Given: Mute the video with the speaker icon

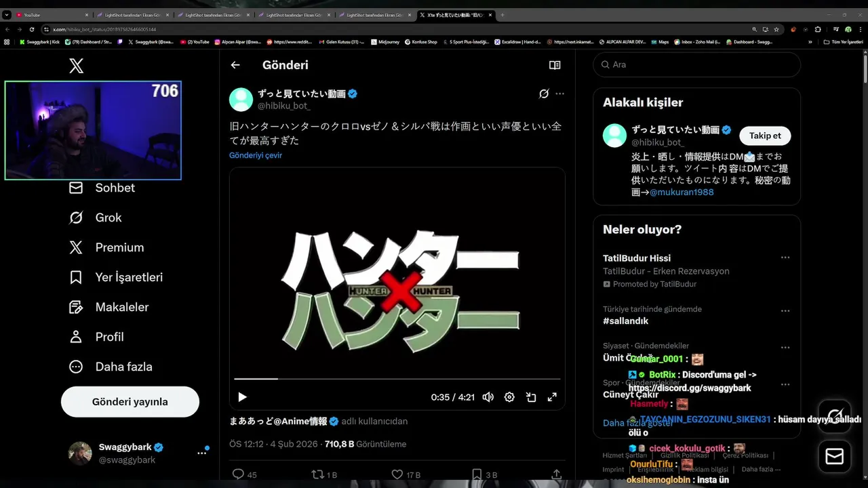Looking at the screenshot, I should pyautogui.click(x=488, y=397).
